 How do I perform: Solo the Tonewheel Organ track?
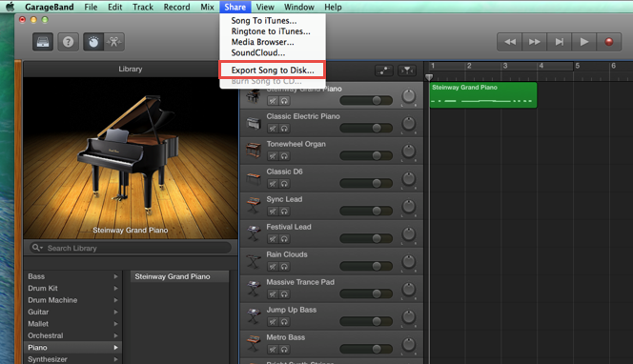click(284, 156)
